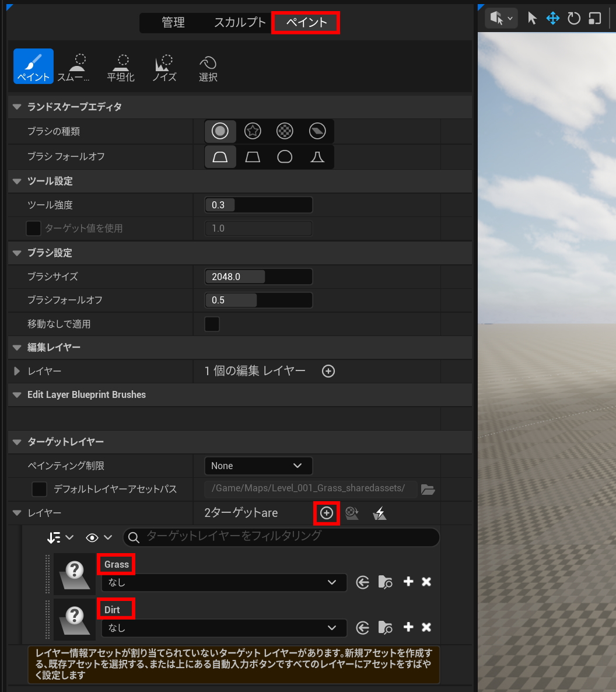Select the ノイズ noise tool

pos(164,67)
